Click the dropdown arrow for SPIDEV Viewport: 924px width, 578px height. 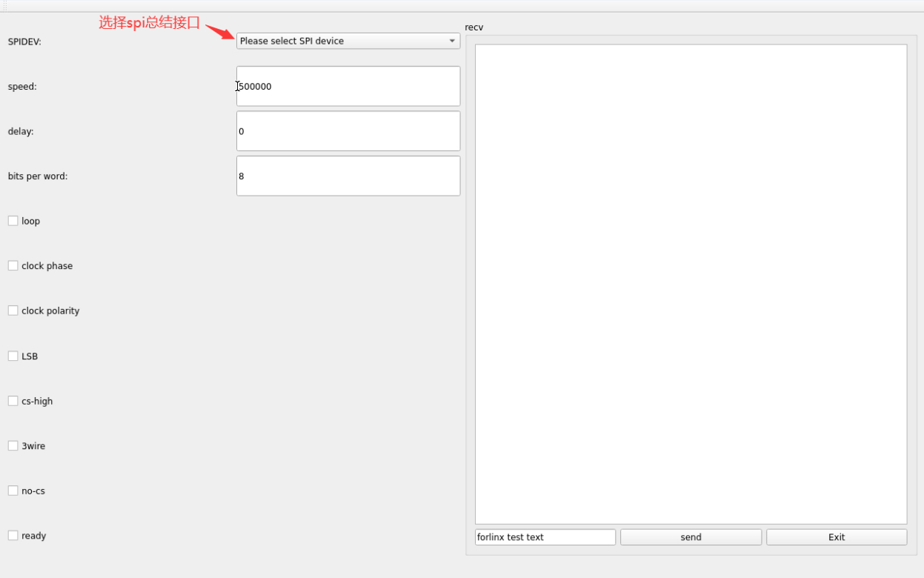pos(452,41)
